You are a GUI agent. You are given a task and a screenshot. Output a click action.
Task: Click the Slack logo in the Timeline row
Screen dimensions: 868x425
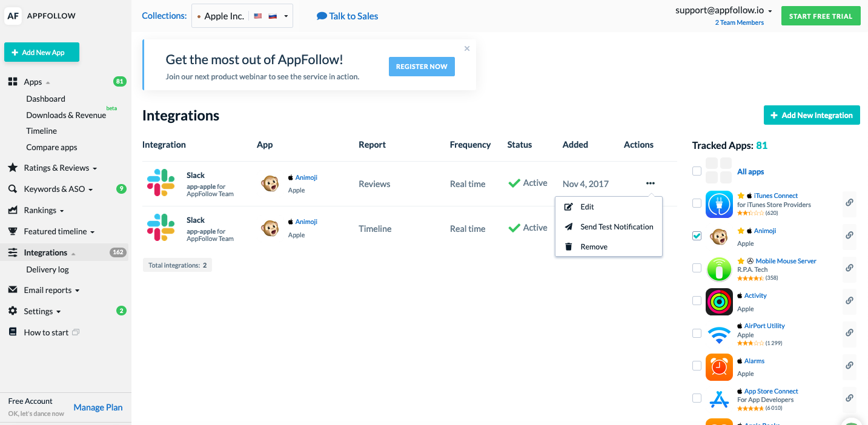click(x=161, y=228)
